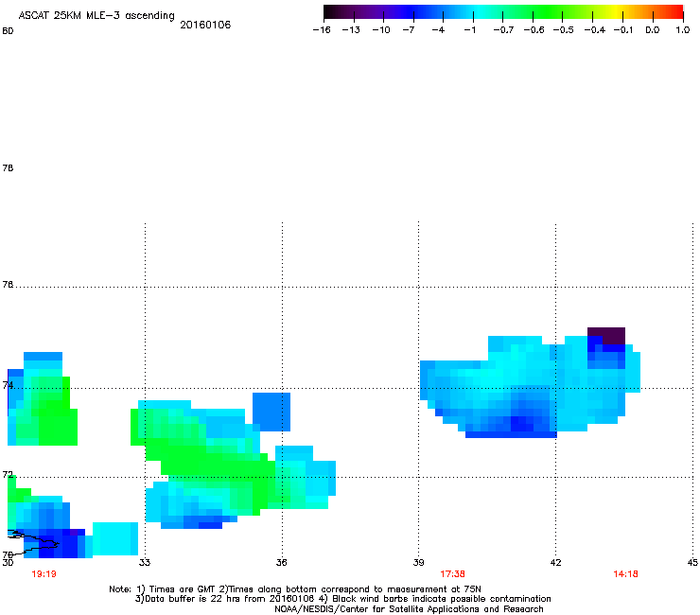The image size is (700, 615).
Task: Click the -0.7 colorbar label
Action: 503,30
